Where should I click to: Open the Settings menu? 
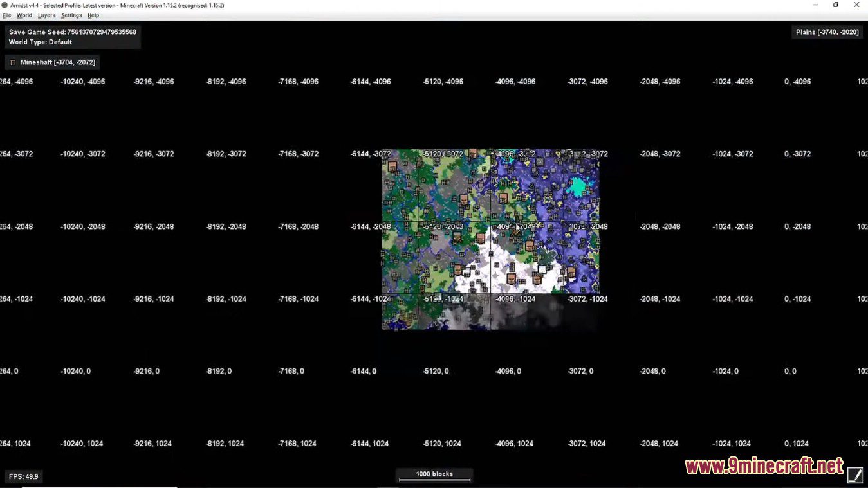[71, 15]
